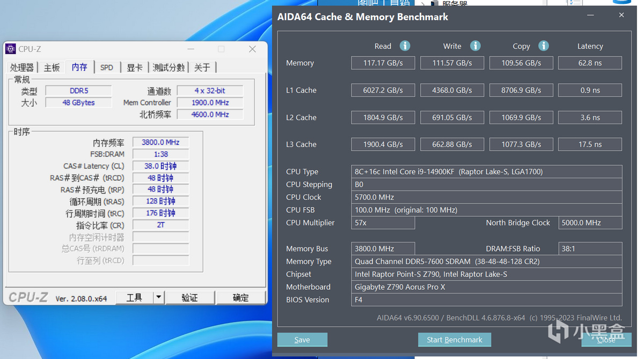Click the Copy column info icon
The height and width of the screenshot is (359, 644).
544,46
